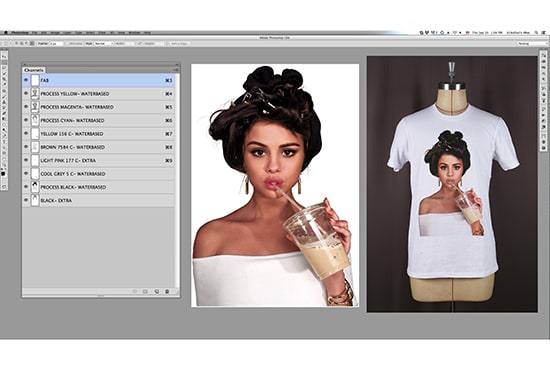Open the Window menu

pyautogui.click(x=134, y=32)
